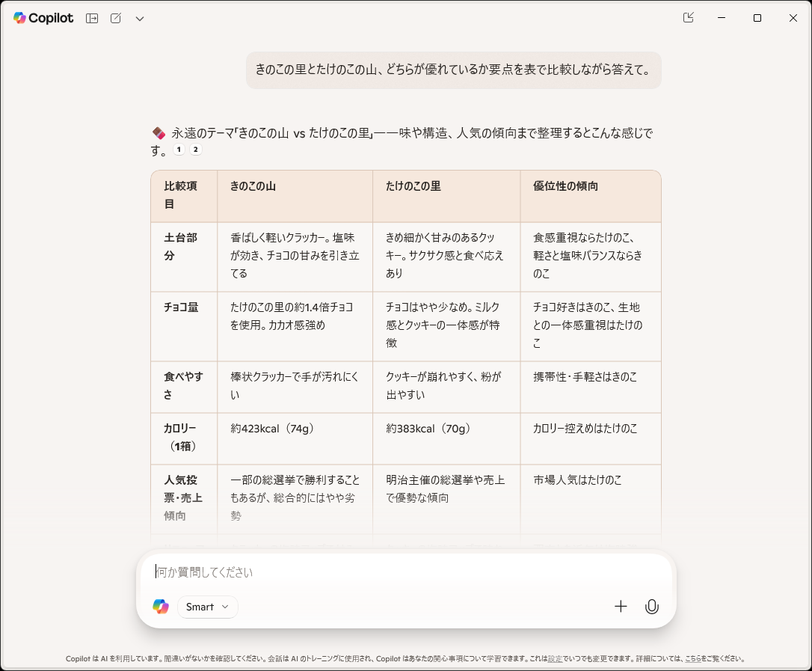The width and height of the screenshot is (812, 671).
Task: Click the Copilot icon beside the Smart selector
Action: click(161, 606)
